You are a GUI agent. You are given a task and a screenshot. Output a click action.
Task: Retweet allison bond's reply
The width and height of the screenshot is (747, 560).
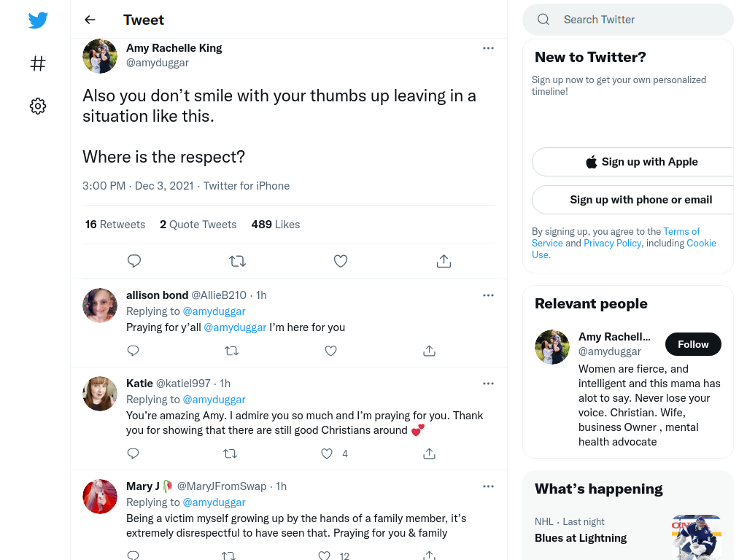tap(231, 351)
